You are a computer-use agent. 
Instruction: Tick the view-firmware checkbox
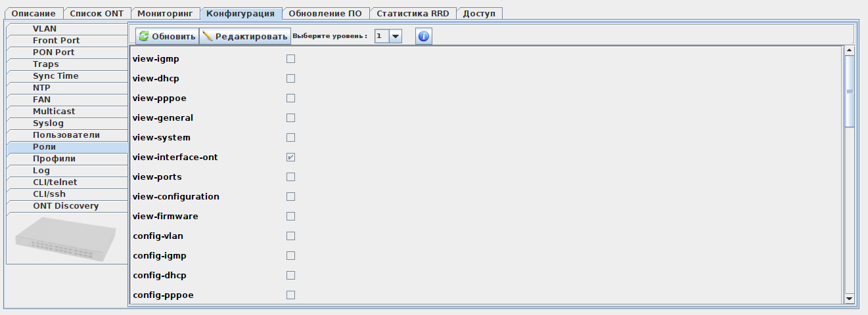point(290,217)
